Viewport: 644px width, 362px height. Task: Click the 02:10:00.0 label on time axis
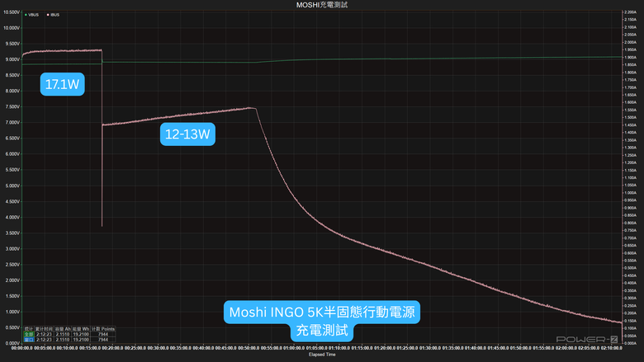(612, 348)
